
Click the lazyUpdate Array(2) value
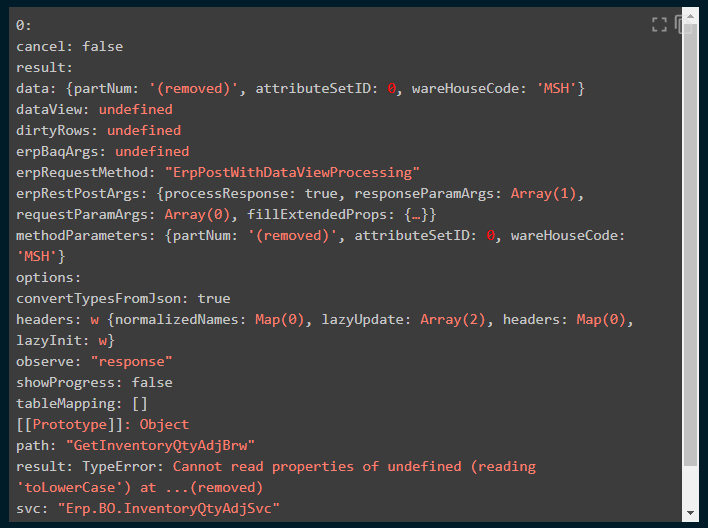pos(453,320)
